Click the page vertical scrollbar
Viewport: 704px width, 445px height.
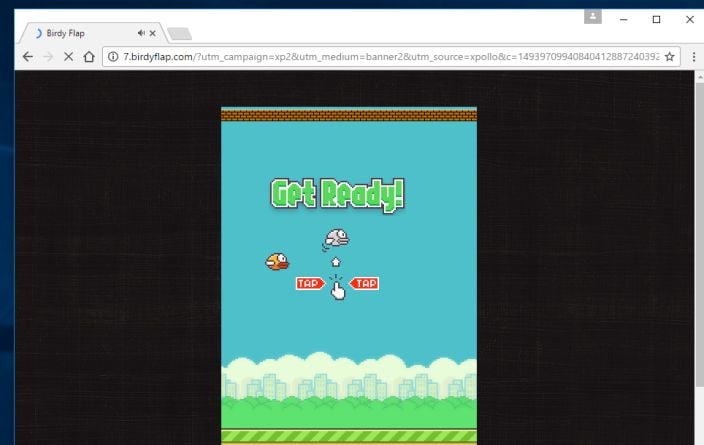click(x=700, y=234)
